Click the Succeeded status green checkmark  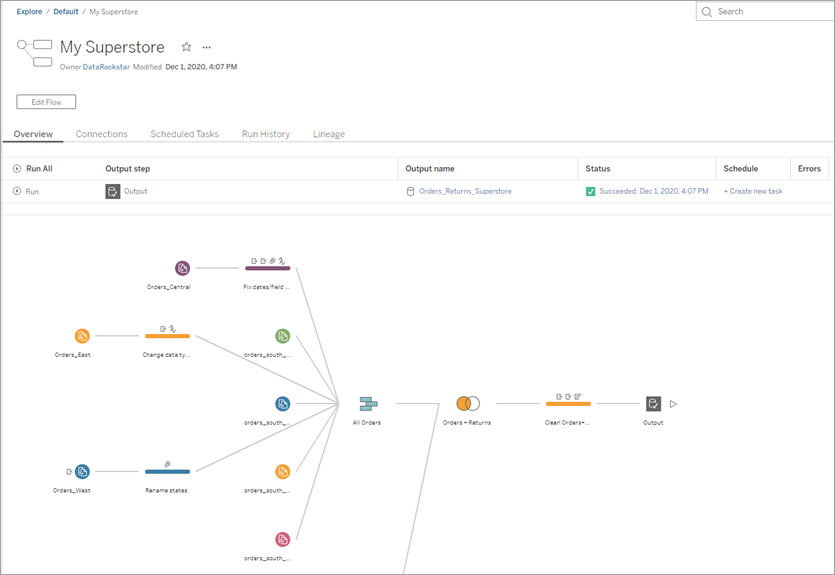591,192
